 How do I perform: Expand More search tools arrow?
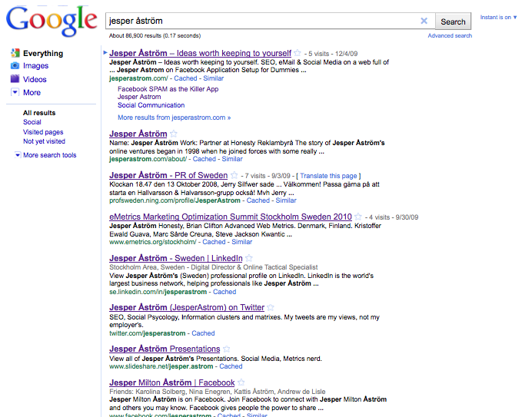coord(18,155)
